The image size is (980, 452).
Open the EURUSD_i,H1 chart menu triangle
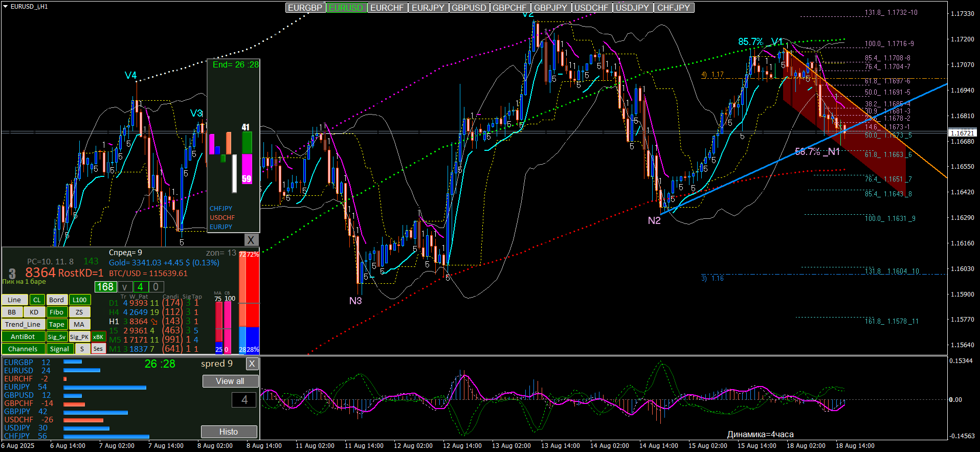(6, 7)
